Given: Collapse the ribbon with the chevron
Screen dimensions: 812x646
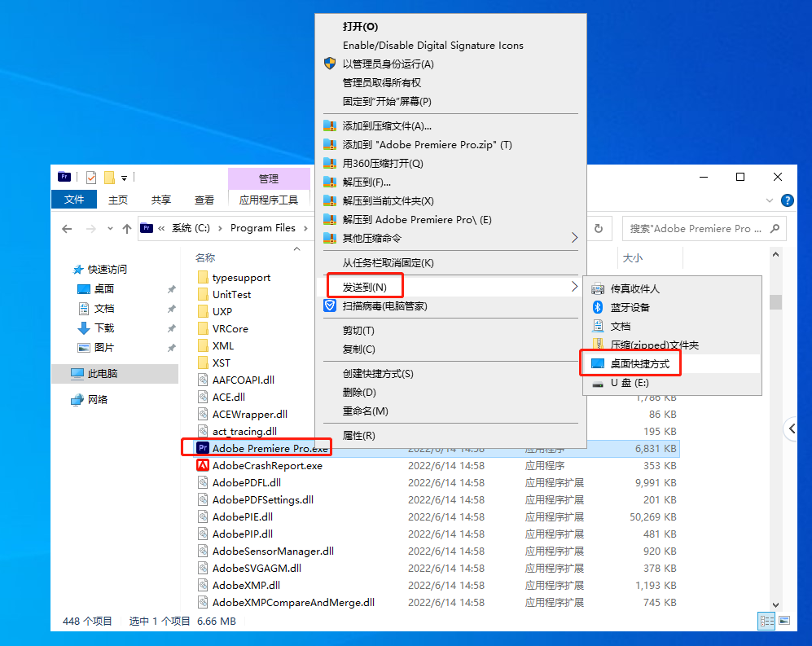Looking at the screenshot, I should tap(770, 200).
